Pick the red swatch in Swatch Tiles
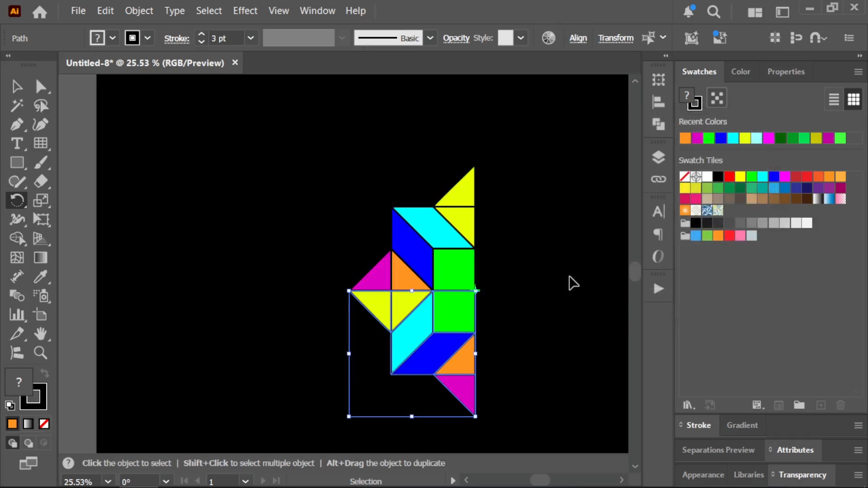The height and width of the screenshot is (488, 868). tap(729, 176)
